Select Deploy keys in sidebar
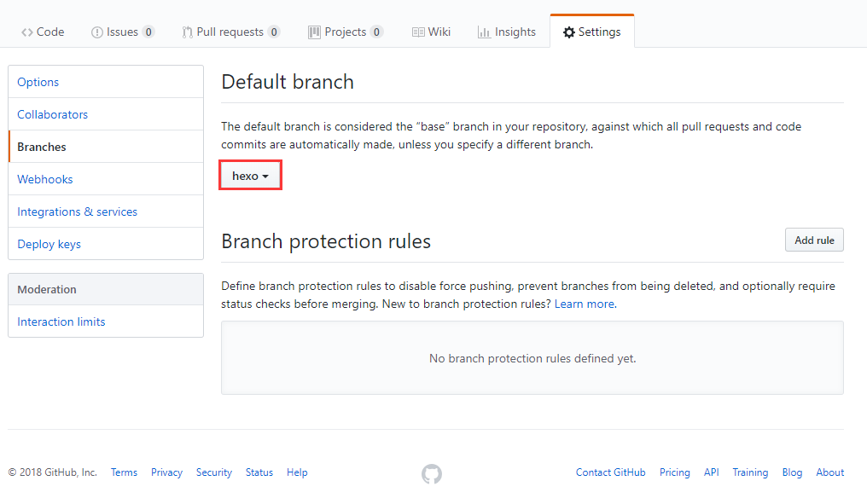This screenshot has height=504, width=867. (x=49, y=244)
